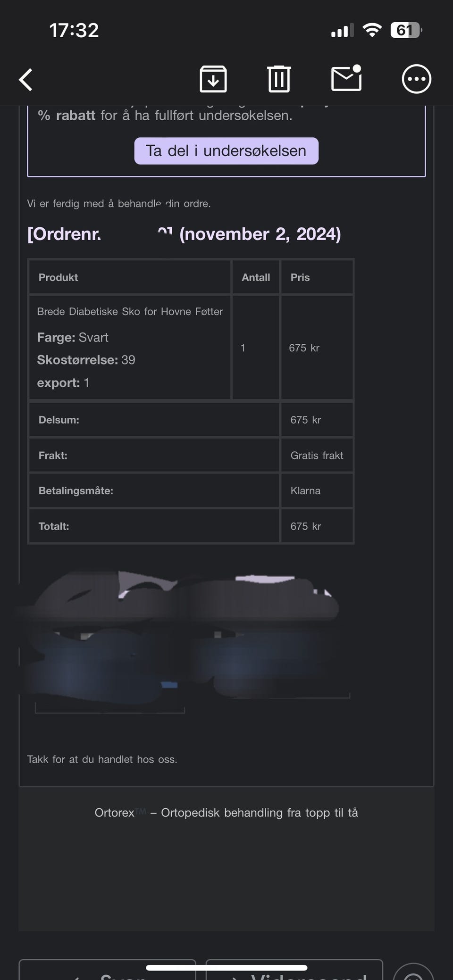This screenshot has height=980, width=453.
Task: Open the three-dots more options menu
Action: tap(416, 79)
